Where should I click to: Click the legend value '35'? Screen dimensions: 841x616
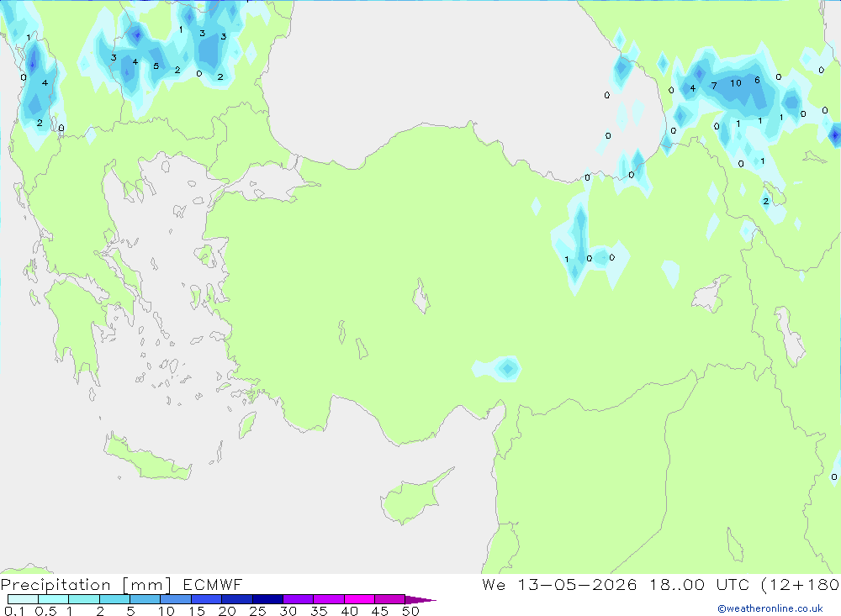click(x=319, y=611)
